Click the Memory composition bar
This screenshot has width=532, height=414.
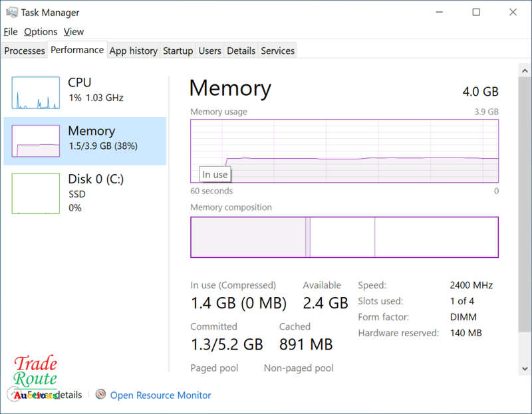pos(344,237)
